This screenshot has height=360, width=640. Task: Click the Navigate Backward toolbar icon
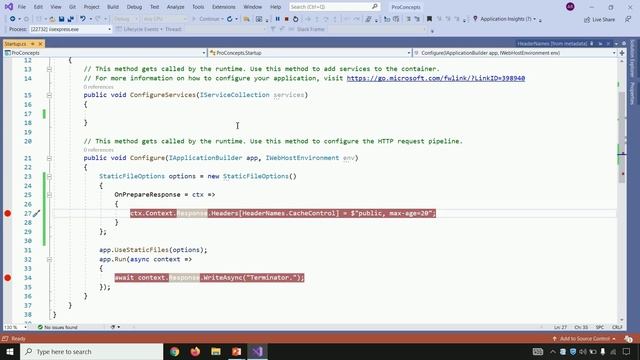[x=13, y=19]
